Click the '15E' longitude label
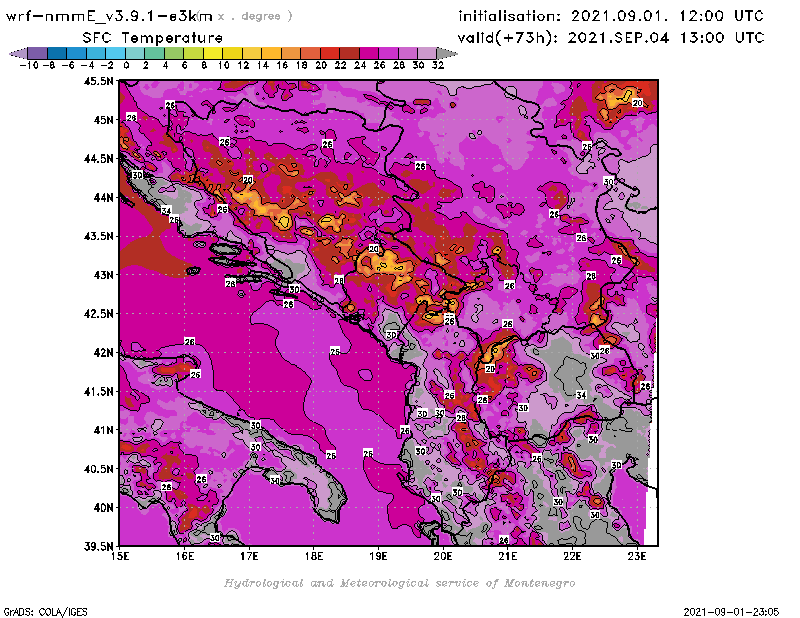 (120, 556)
